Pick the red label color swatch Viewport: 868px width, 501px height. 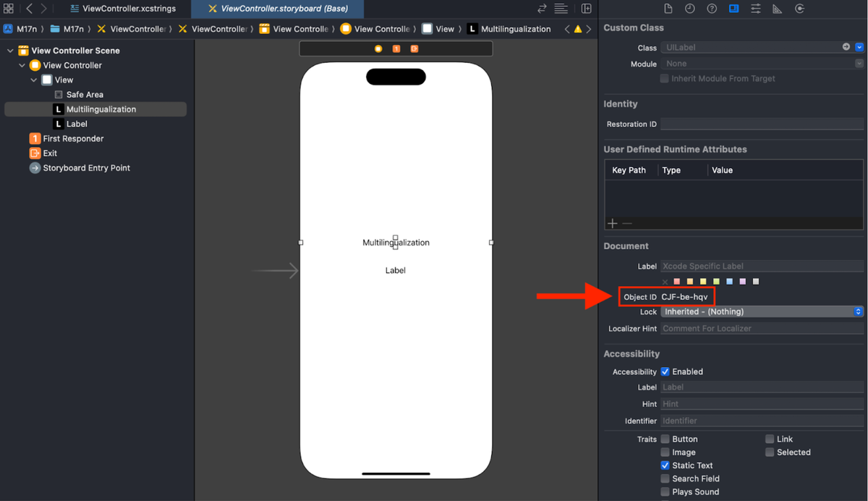[677, 282]
